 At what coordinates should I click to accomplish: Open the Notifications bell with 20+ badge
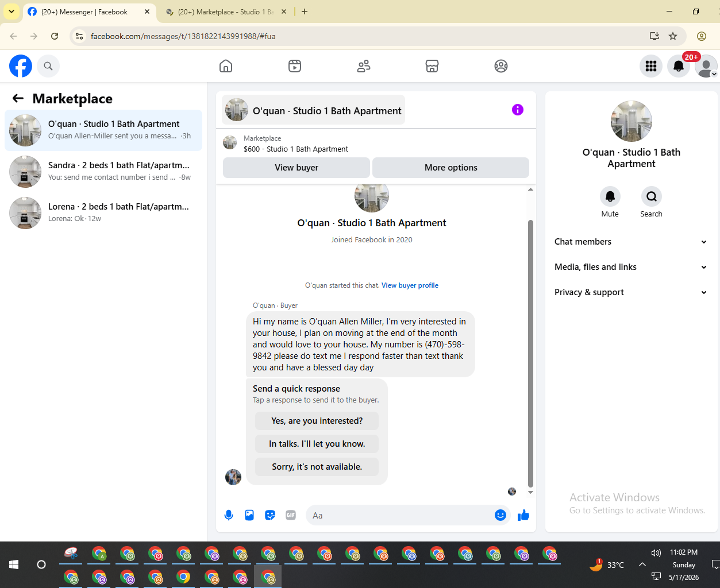click(679, 66)
